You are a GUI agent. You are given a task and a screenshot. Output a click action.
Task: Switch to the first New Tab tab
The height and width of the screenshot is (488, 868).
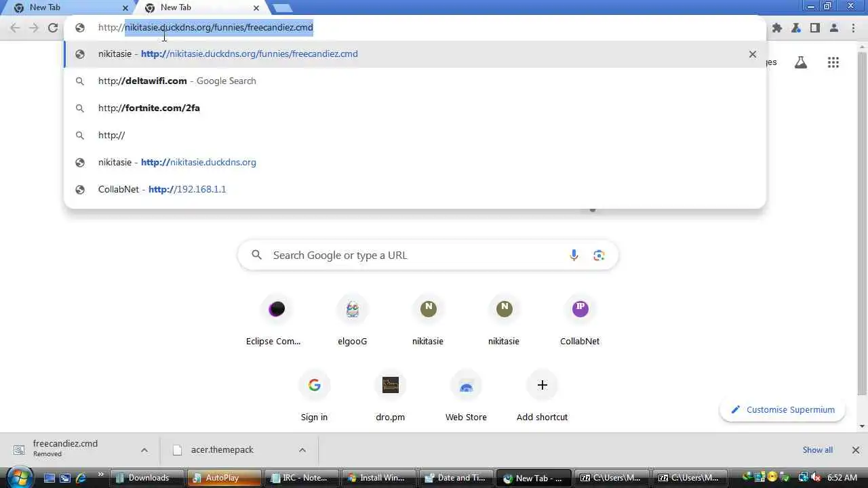pos(68,8)
